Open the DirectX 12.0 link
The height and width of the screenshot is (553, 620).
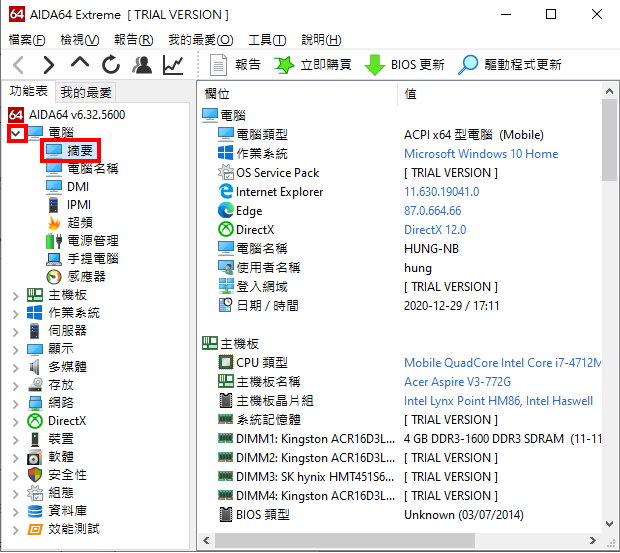(x=435, y=230)
